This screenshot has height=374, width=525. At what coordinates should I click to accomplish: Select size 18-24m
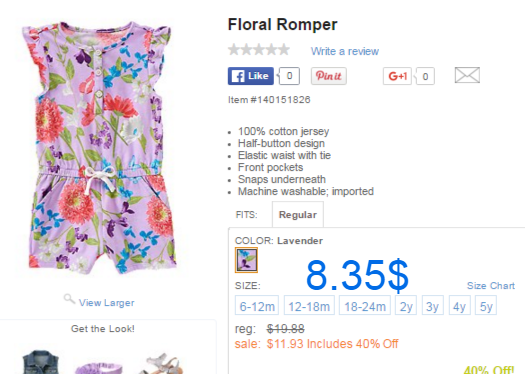click(x=365, y=305)
